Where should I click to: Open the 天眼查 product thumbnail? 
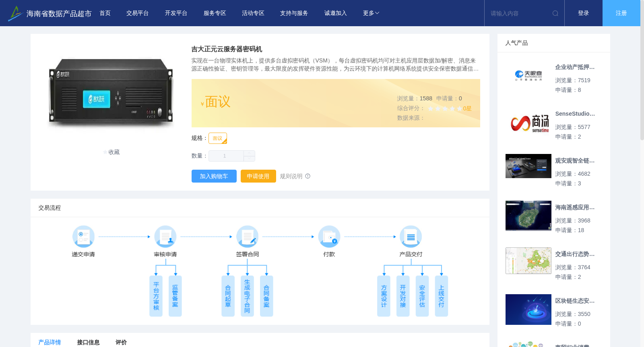coord(528,76)
